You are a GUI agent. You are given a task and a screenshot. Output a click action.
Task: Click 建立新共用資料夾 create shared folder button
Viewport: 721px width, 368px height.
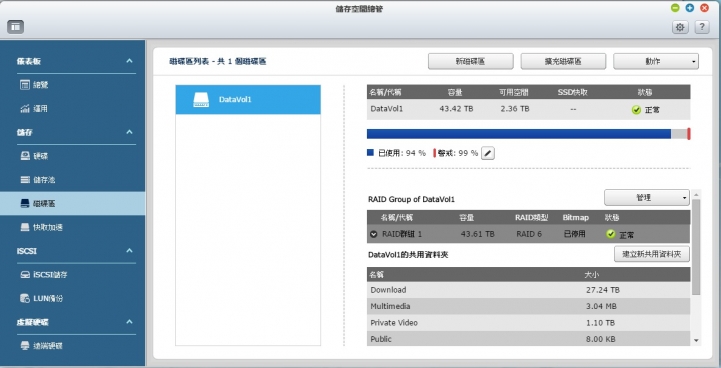652,254
